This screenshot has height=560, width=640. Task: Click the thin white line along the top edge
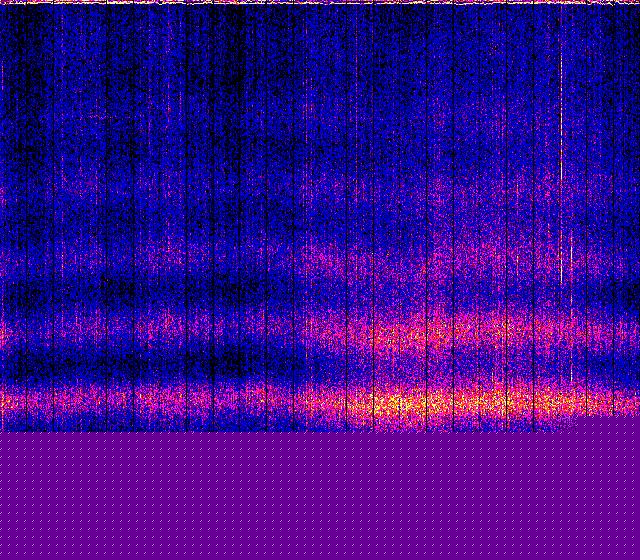coord(320,2)
